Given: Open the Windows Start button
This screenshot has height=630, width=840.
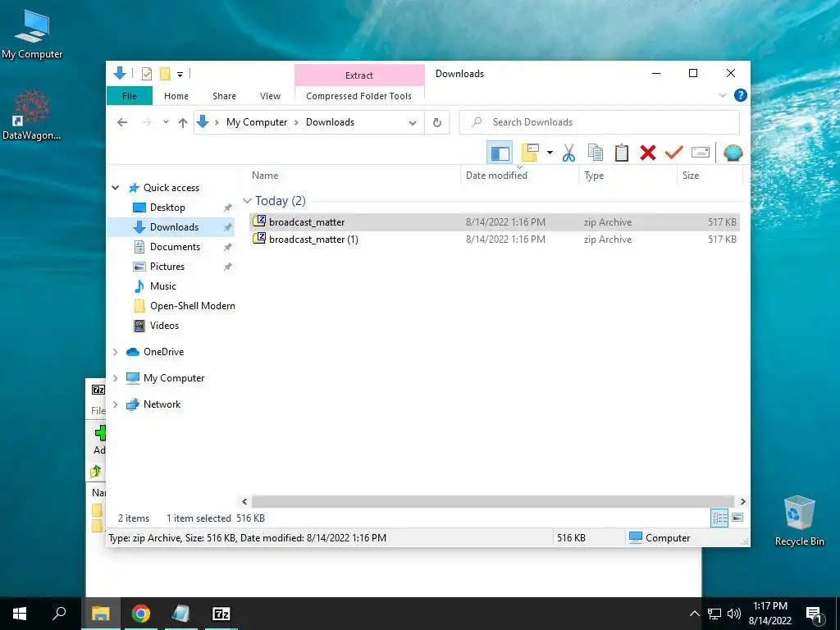Looking at the screenshot, I should pyautogui.click(x=20, y=614).
